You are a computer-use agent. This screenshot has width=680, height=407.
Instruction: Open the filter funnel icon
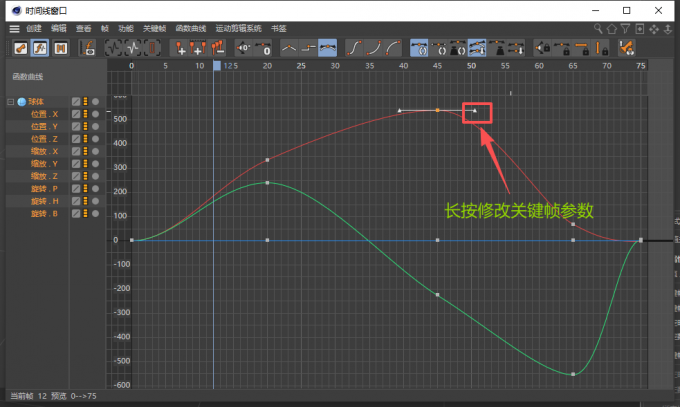pos(625,29)
